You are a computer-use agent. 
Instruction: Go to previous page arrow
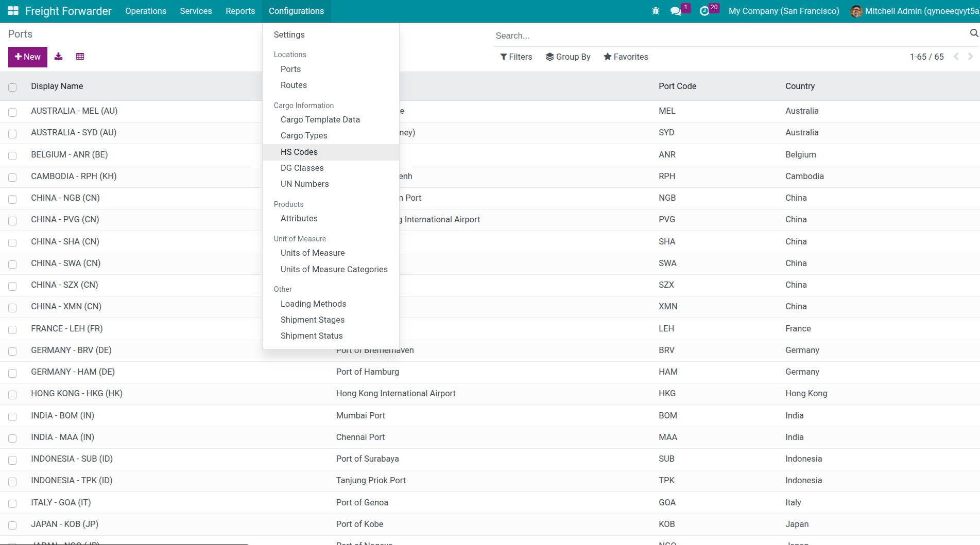point(956,57)
